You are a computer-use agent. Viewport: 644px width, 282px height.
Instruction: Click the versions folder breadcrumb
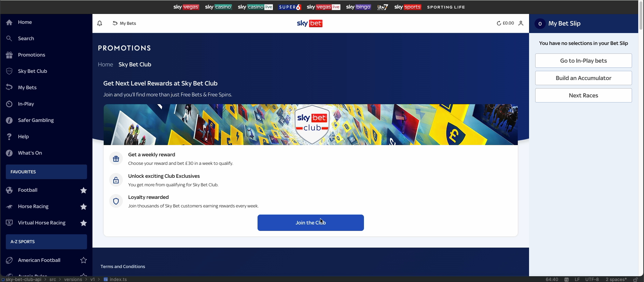click(73, 279)
